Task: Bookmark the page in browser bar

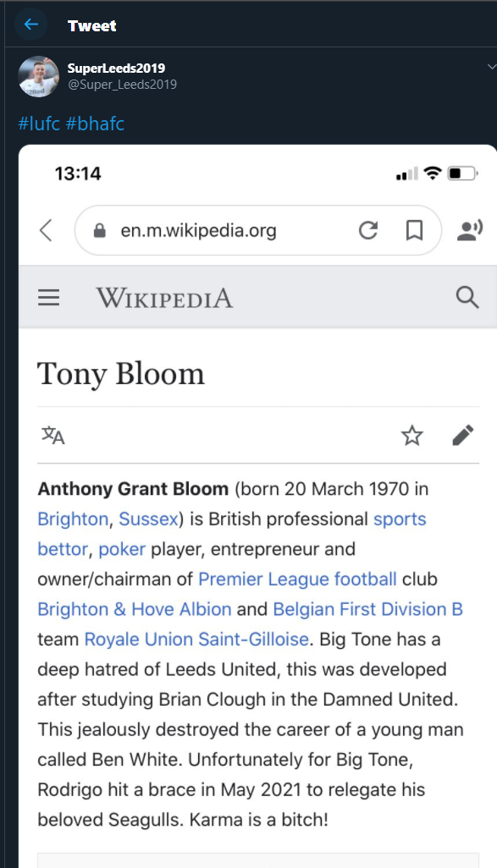Action: tap(414, 230)
